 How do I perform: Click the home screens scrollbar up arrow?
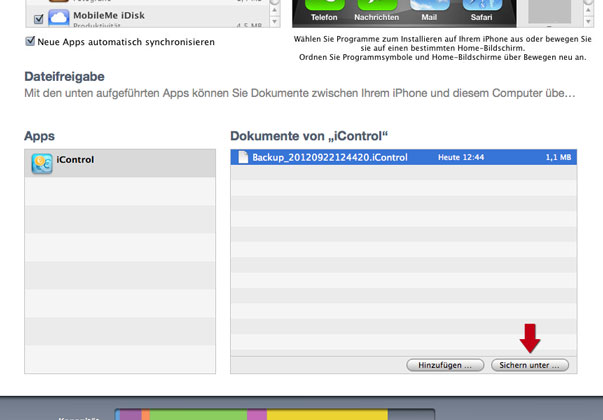(588, 10)
